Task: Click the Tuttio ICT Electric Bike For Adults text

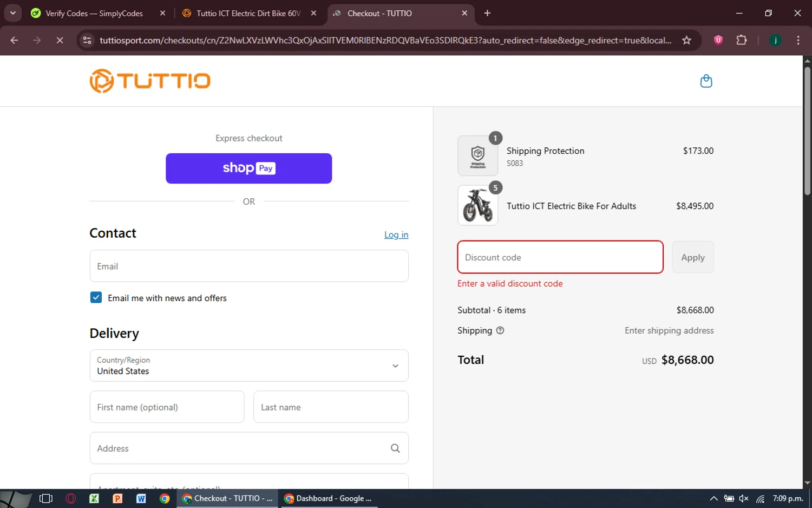Action: 571,206
